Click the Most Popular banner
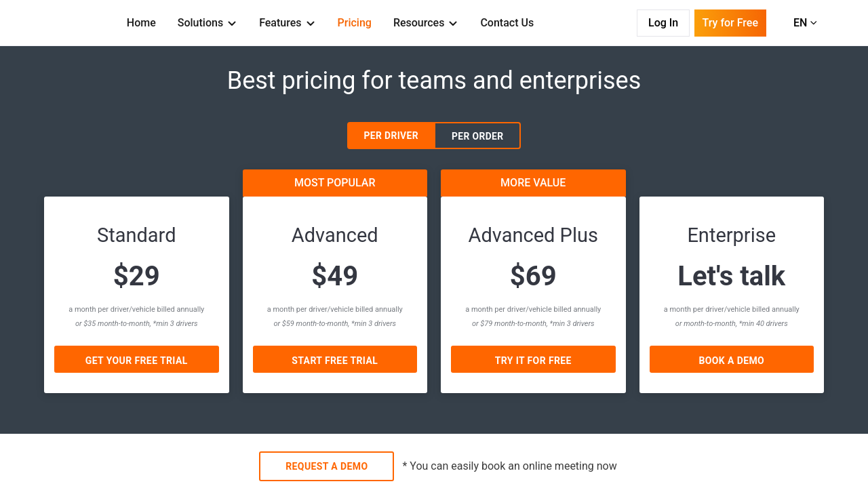This screenshot has width=868, height=488. pyautogui.click(x=334, y=183)
